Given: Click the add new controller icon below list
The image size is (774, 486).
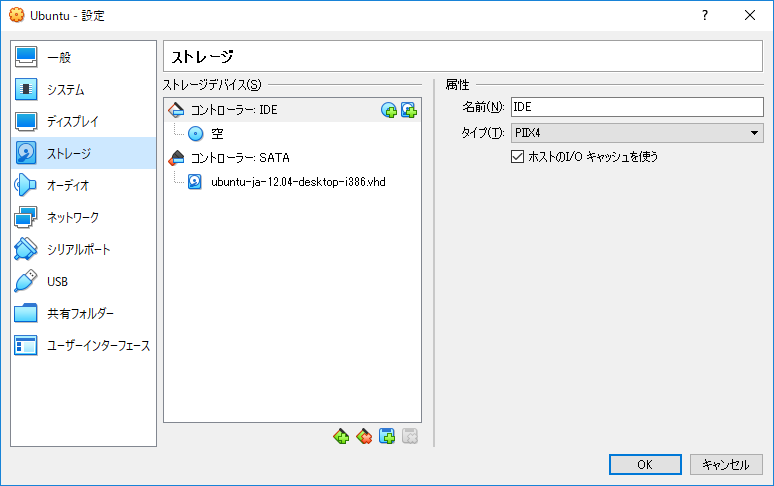Looking at the screenshot, I should pyautogui.click(x=341, y=436).
